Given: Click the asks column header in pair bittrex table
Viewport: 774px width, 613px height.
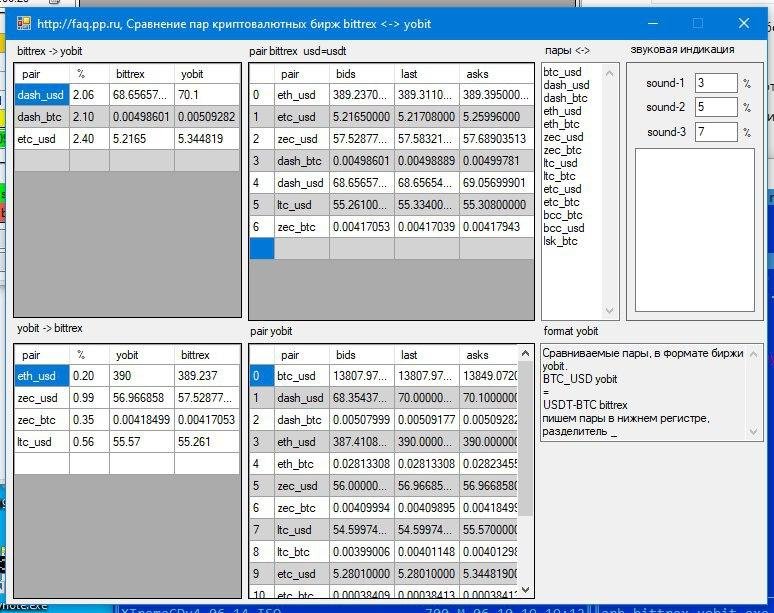Looking at the screenshot, I should click(497, 74).
